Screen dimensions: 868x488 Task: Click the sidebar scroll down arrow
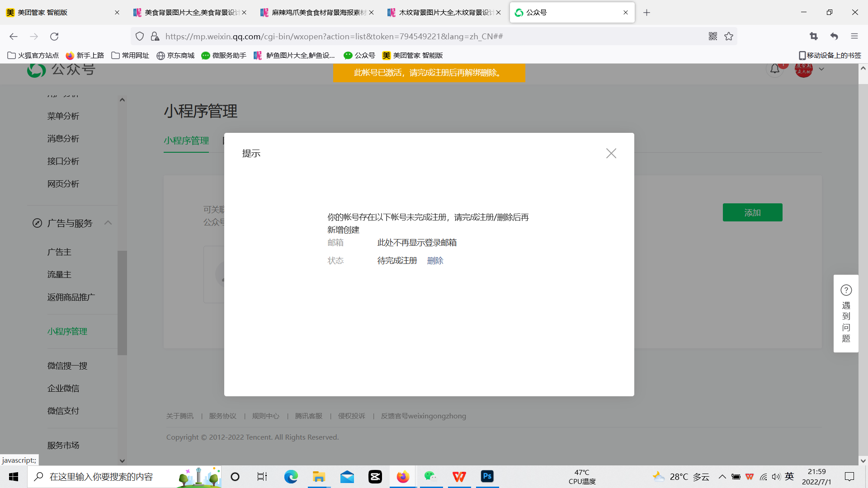click(122, 461)
